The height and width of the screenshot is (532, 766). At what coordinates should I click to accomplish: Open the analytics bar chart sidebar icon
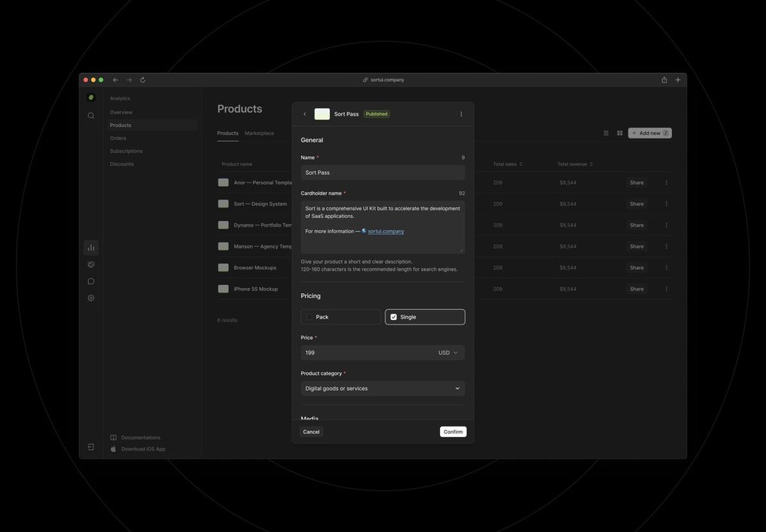pos(91,248)
